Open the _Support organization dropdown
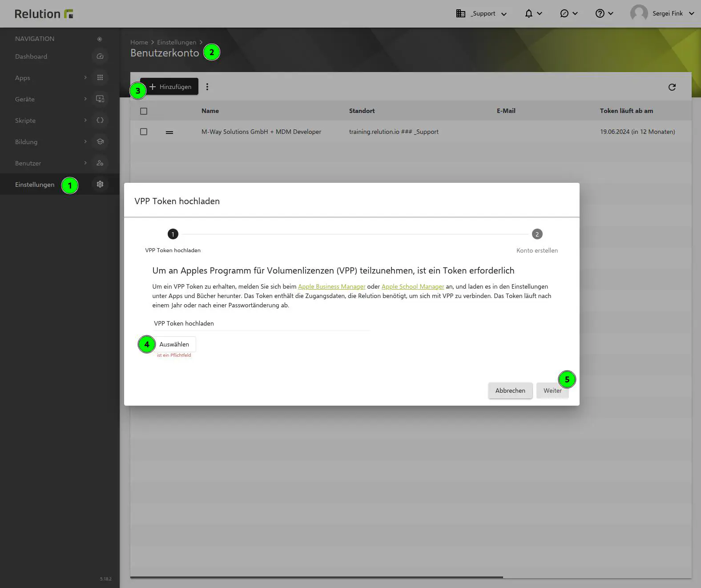The width and height of the screenshot is (701, 588). pyautogui.click(x=481, y=14)
